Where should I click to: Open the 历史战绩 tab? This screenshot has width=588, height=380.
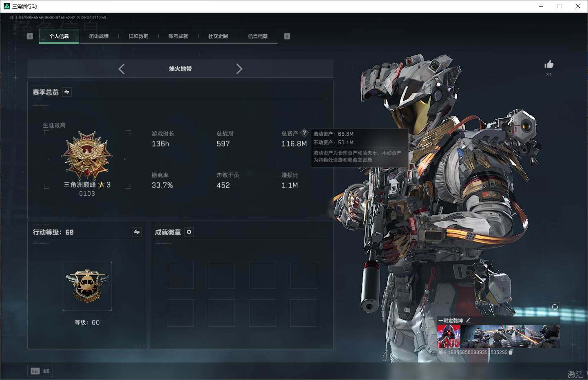click(99, 36)
